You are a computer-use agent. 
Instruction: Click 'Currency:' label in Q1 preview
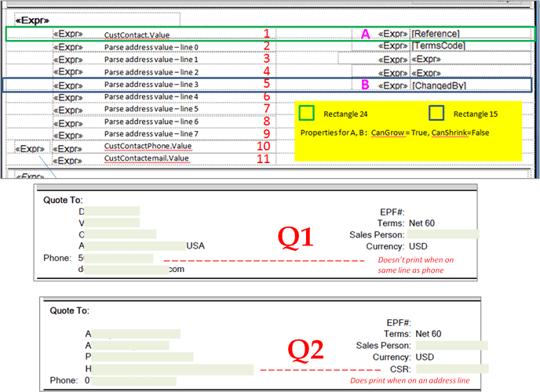385,246
